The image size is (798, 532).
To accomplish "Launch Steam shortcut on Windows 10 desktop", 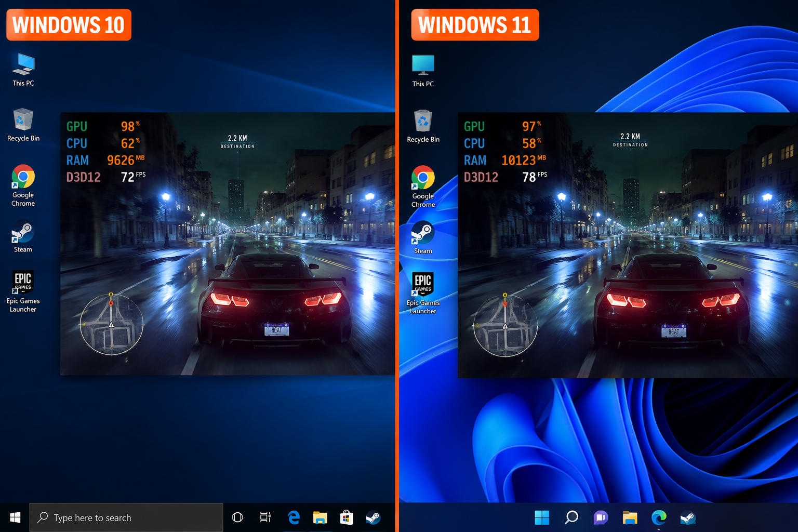I will (x=23, y=236).
